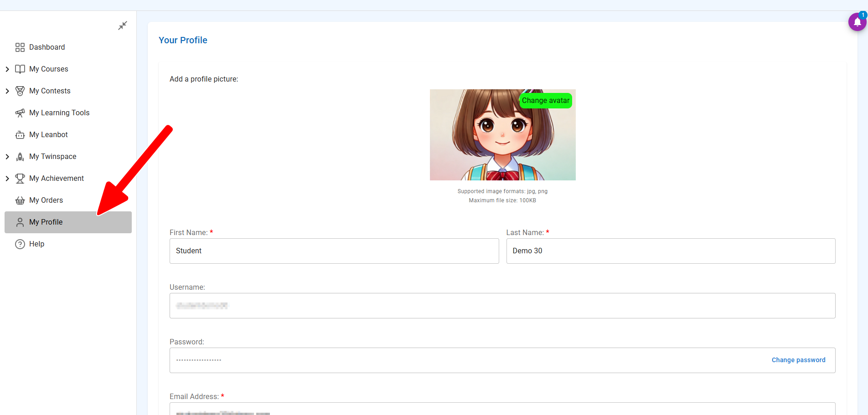This screenshot has width=868, height=415.
Task: Click the My Leanbot robot icon
Action: click(x=20, y=135)
